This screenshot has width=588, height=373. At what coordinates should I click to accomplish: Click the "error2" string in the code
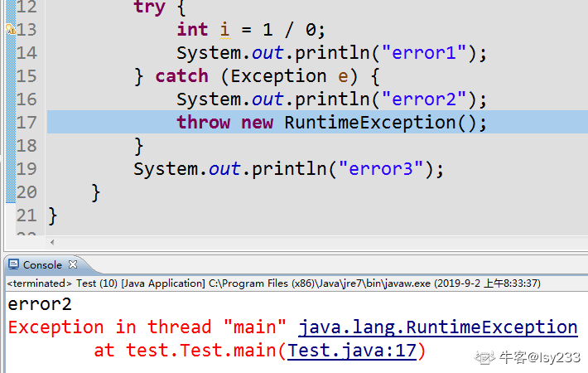click(424, 99)
